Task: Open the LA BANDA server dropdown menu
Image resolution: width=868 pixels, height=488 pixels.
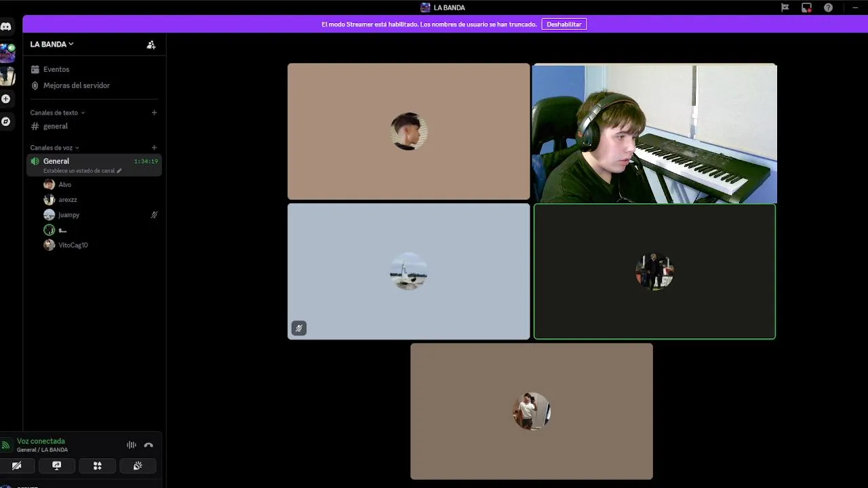Action: tap(52, 44)
